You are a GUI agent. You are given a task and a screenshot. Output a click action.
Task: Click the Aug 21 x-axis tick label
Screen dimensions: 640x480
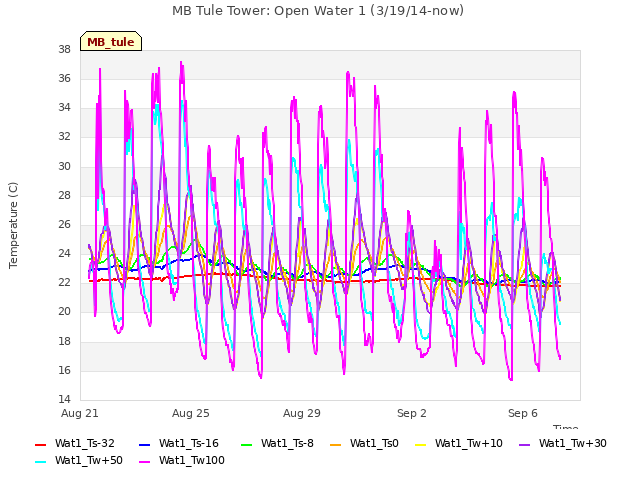80,413
